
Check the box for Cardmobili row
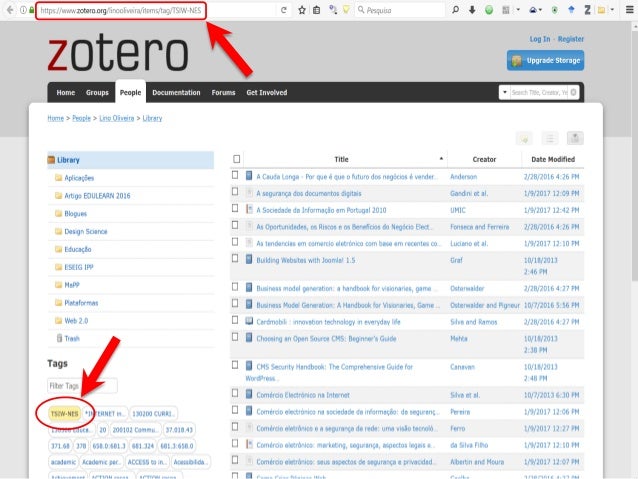tap(235, 320)
